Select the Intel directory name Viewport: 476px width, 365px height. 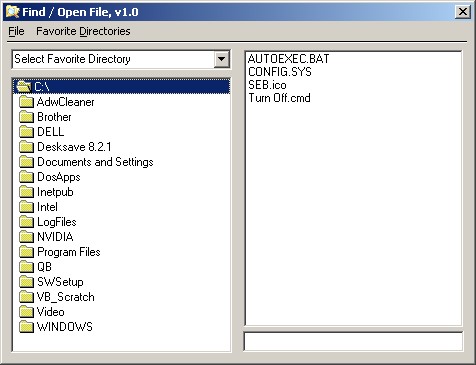point(47,207)
